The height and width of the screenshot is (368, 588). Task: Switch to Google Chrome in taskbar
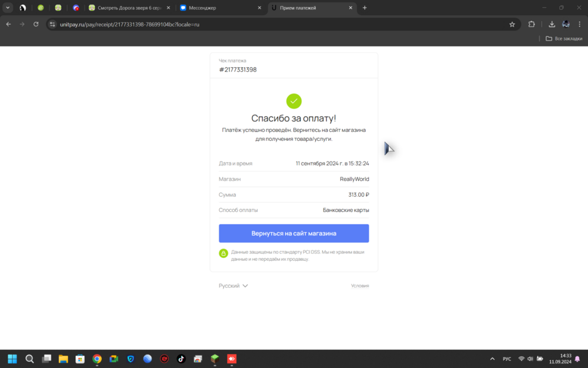tap(97, 359)
